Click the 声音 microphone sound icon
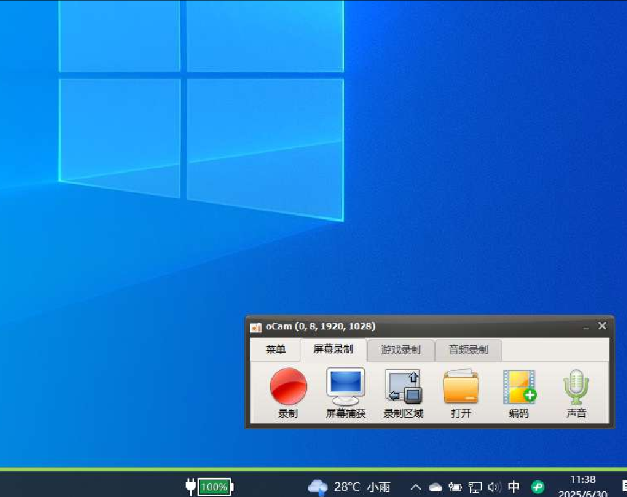The width and height of the screenshot is (627, 497). pos(576,386)
